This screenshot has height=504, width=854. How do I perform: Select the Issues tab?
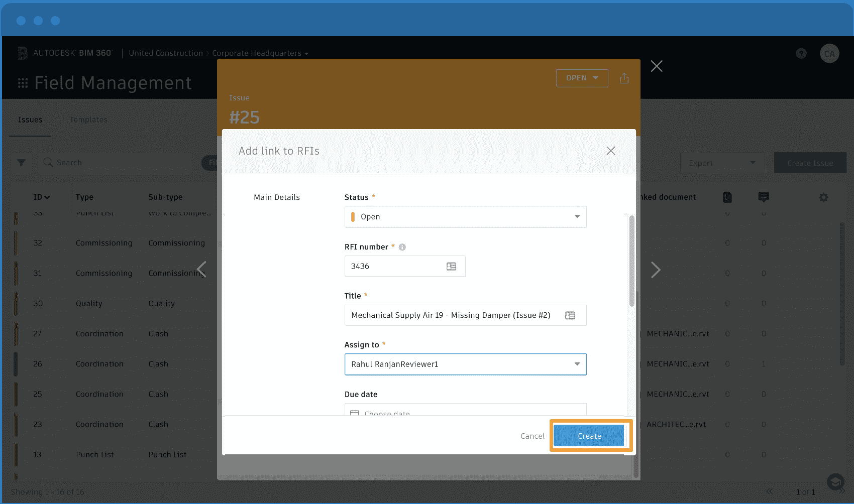point(30,119)
